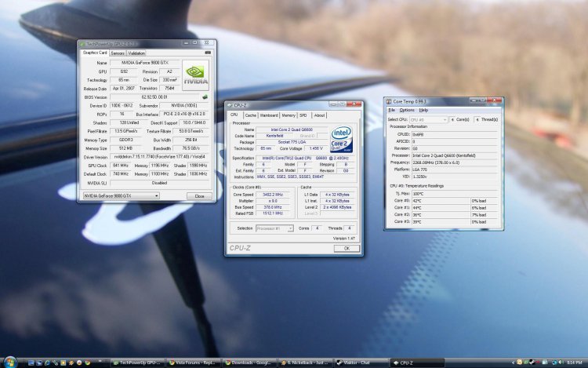Open the Options menu in Core Temp
The width and height of the screenshot is (588, 368).
406,111
